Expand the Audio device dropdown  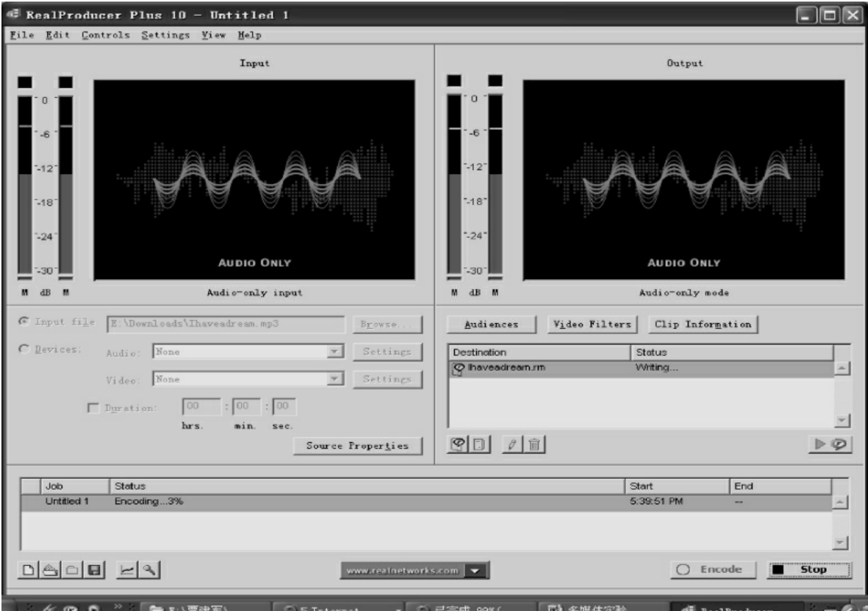(x=337, y=352)
